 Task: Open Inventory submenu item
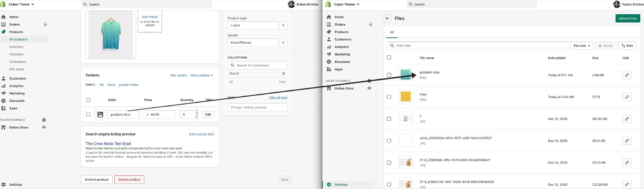pyautogui.click(x=17, y=47)
